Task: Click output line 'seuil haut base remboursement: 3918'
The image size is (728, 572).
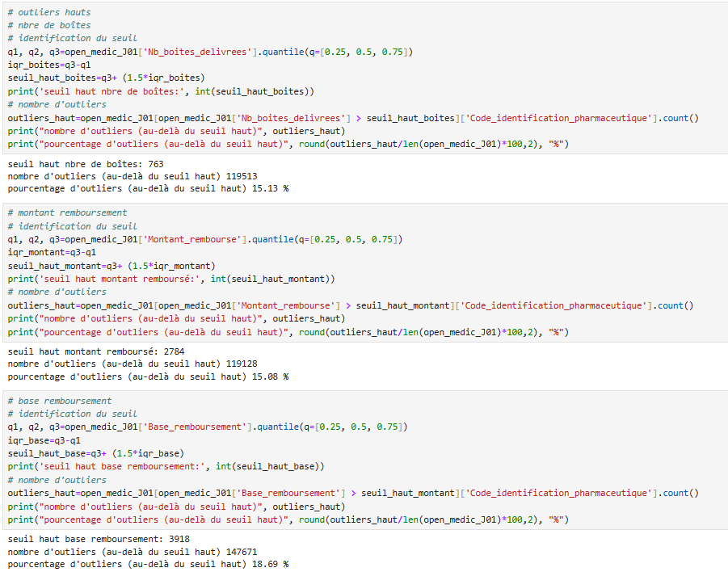Action: pos(98,538)
